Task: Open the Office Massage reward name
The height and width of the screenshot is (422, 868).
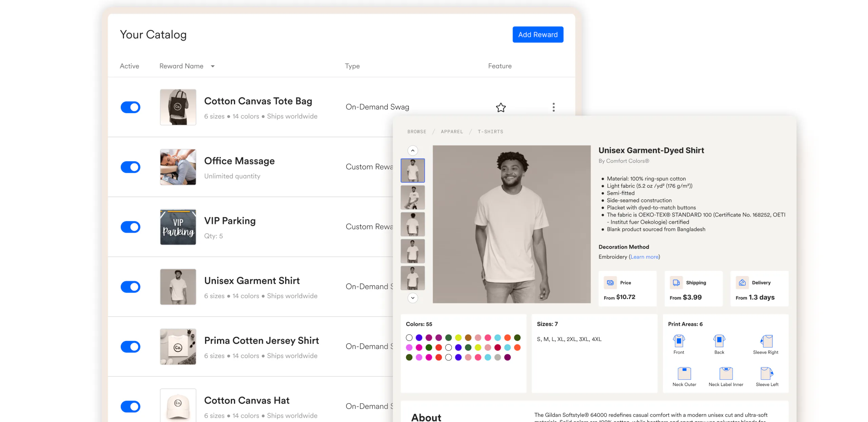Action: pos(239,161)
